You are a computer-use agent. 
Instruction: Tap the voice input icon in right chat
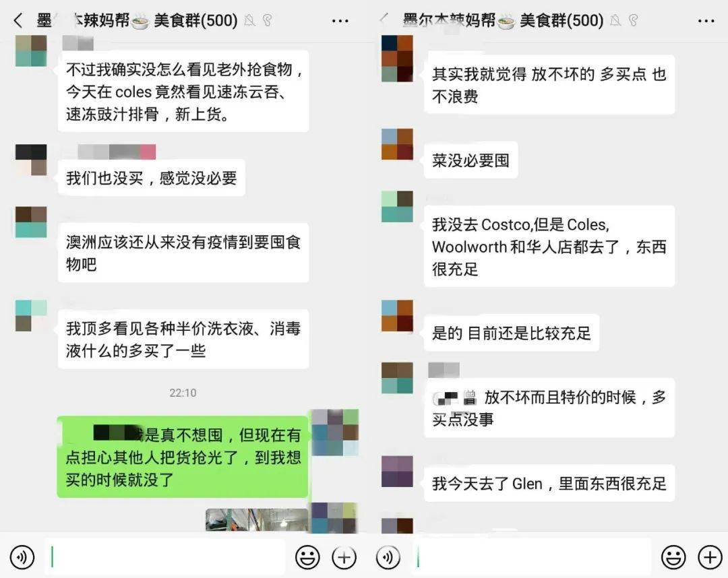(x=388, y=556)
